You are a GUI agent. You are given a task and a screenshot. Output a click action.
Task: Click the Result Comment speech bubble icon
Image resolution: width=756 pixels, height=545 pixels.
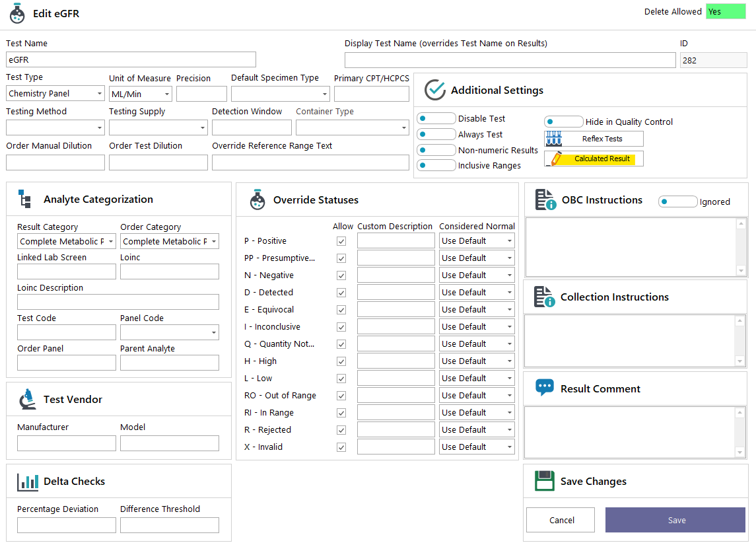(545, 388)
